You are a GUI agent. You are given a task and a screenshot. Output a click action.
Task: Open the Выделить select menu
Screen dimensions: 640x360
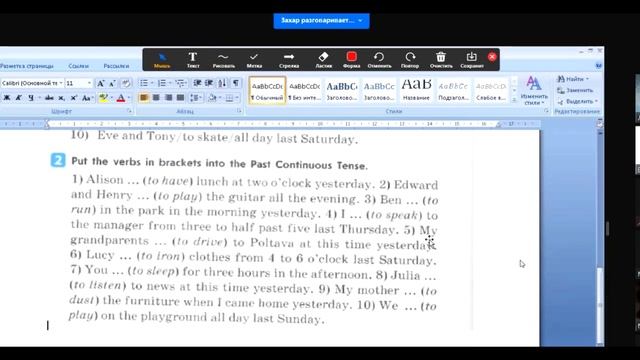click(577, 101)
